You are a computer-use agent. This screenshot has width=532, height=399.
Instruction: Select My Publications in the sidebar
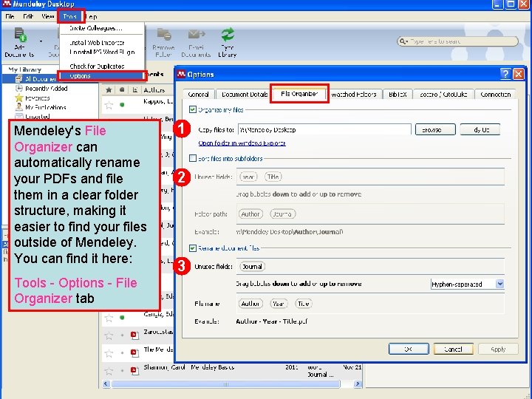(46, 107)
